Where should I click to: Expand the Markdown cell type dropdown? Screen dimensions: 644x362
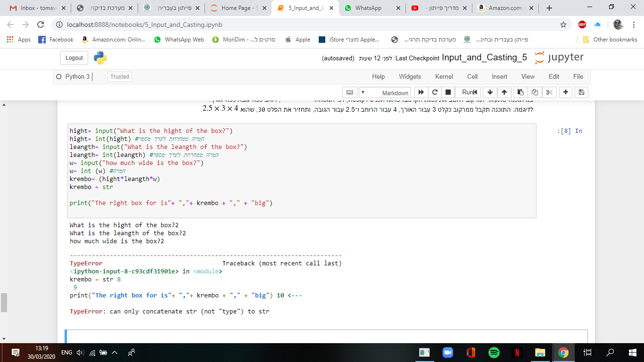tap(385, 93)
